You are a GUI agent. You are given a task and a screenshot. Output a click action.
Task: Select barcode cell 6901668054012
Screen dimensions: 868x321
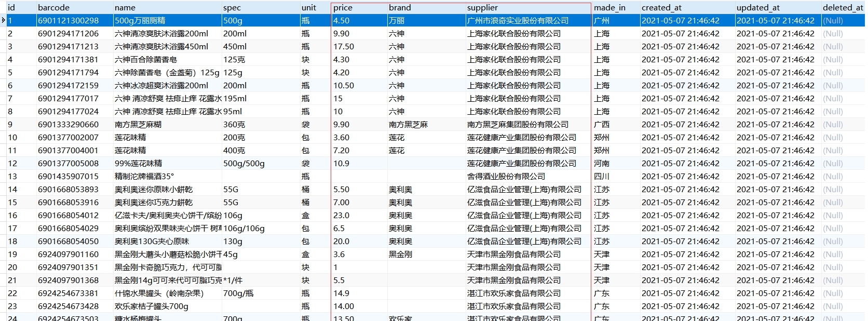click(x=75, y=215)
